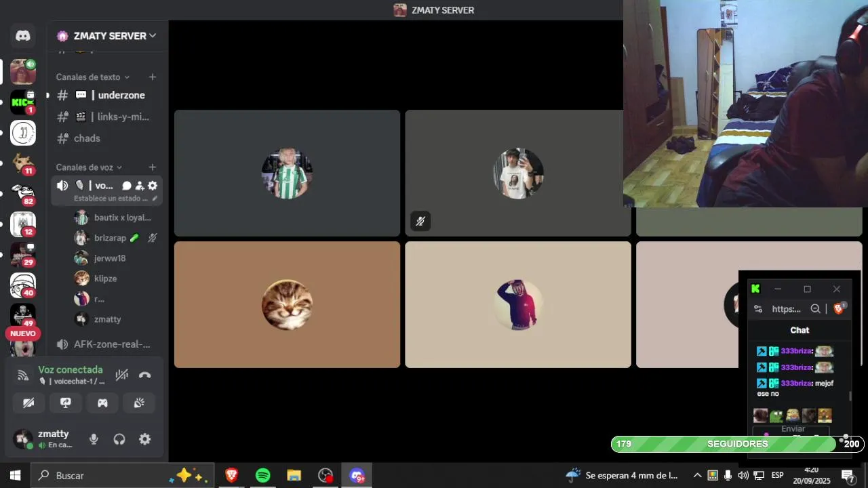Open voice connection quality icon

pos(23,375)
